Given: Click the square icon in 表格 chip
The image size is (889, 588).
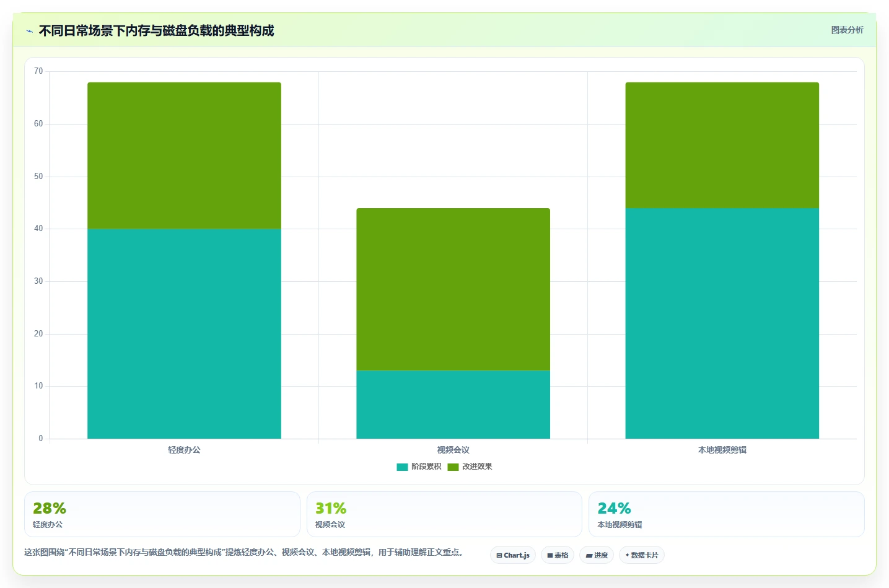Looking at the screenshot, I should (550, 556).
